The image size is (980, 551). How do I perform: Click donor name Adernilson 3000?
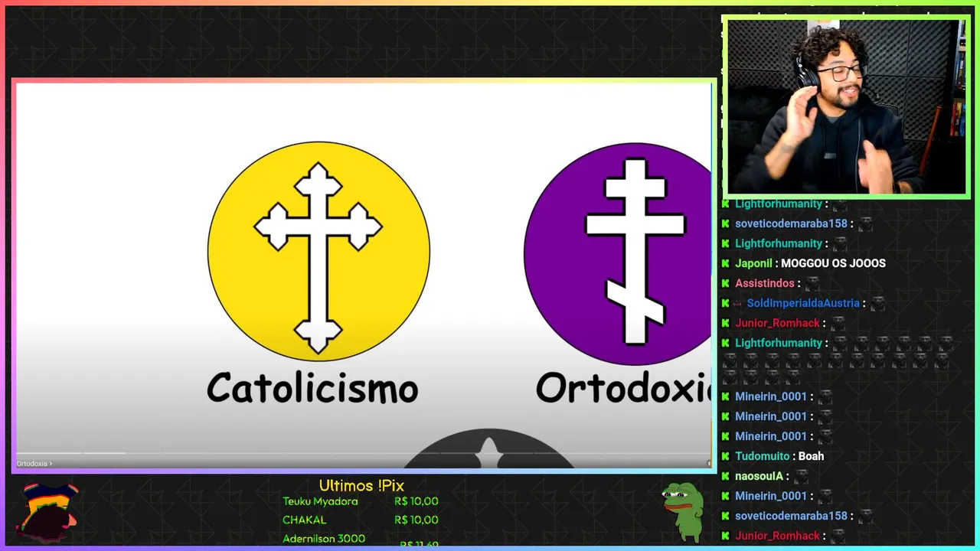tap(324, 538)
